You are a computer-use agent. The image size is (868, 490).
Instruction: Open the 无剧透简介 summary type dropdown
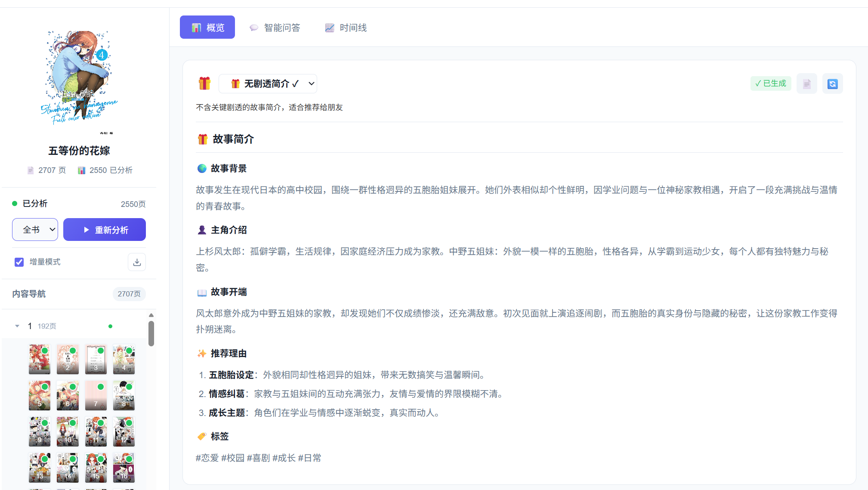tap(268, 83)
